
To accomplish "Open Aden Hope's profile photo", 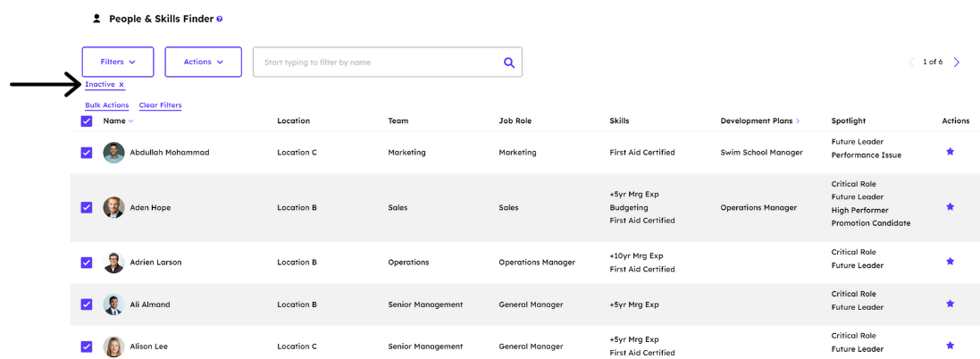I will [x=113, y=207].
